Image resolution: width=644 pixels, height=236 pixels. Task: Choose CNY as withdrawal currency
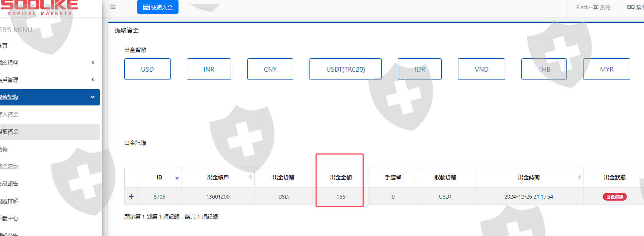pos(270,69)
